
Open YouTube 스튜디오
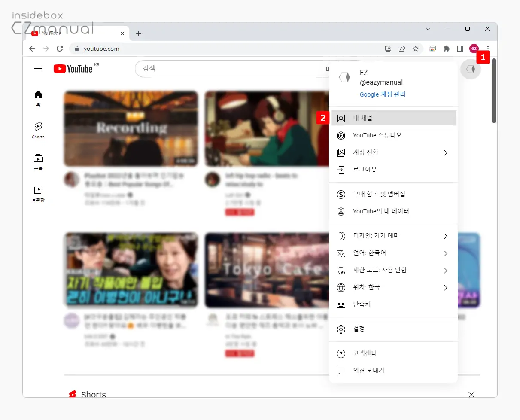click(394, 135)
